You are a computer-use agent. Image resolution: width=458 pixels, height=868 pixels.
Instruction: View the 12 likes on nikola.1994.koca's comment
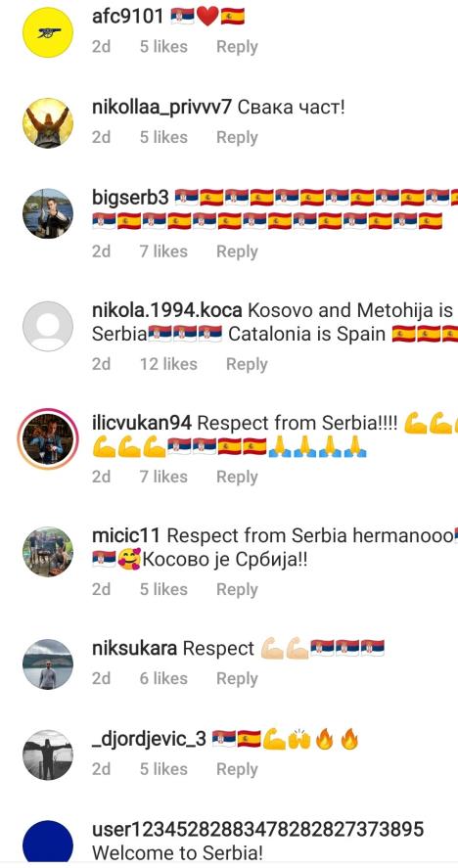click(x=168, y=364)
